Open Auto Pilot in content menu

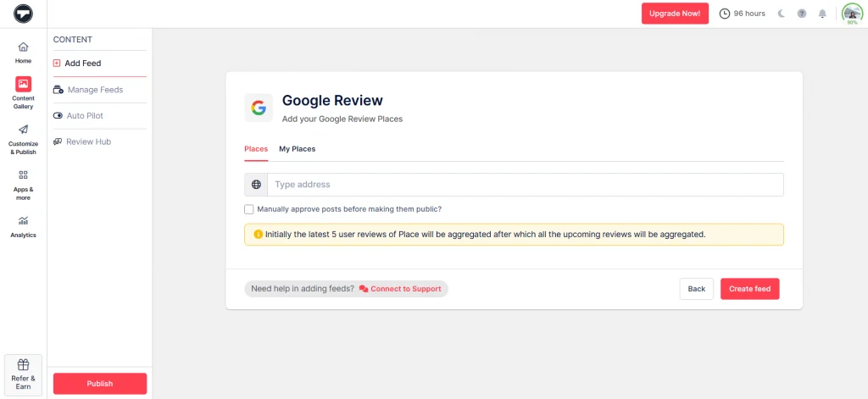click(85, 115)
